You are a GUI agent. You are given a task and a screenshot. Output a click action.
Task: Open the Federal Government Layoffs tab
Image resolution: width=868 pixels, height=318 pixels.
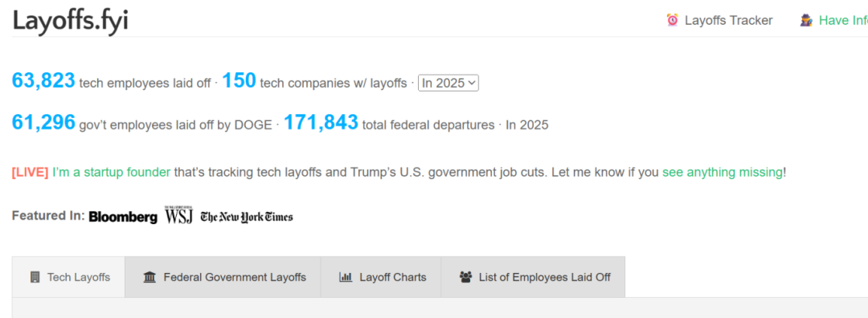click(223, 277)
